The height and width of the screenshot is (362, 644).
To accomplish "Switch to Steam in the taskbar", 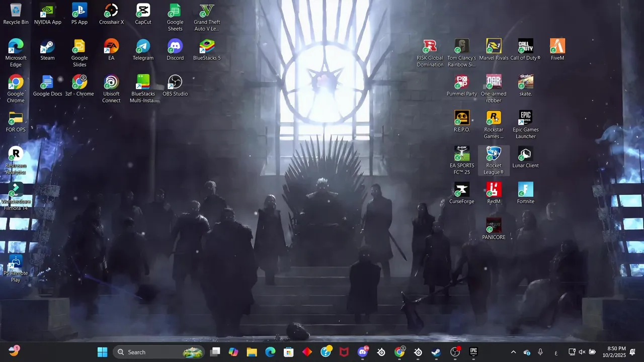I will click(x=436, y=352).
